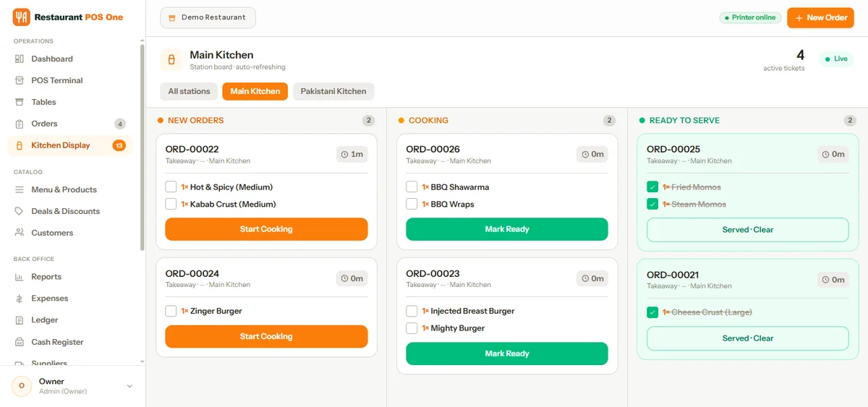Uncheck the Cheese Crust (Large) item
Viewport: 868px width, 407px height.
[x=652, y=312]
